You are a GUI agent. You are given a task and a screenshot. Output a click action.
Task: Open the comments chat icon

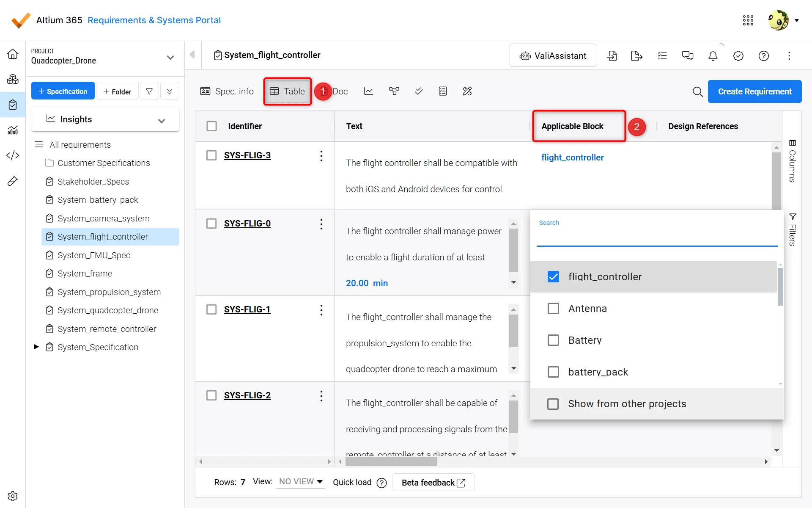(x=688, y=55)
